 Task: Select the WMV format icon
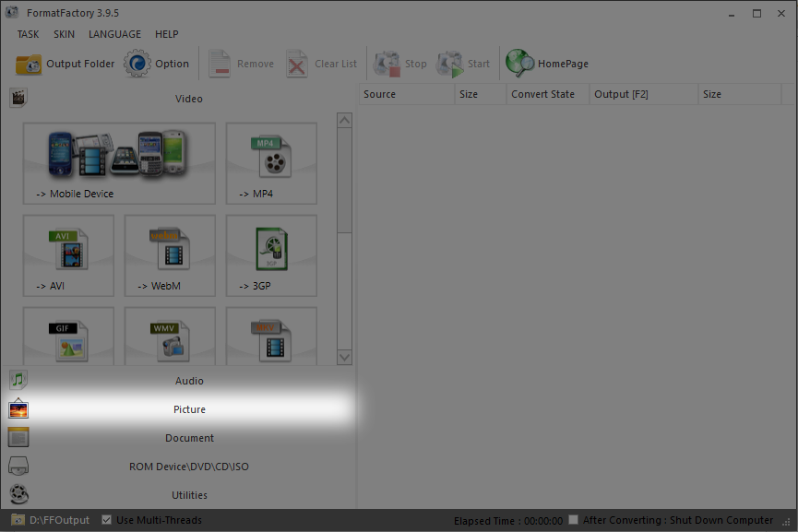170,337
